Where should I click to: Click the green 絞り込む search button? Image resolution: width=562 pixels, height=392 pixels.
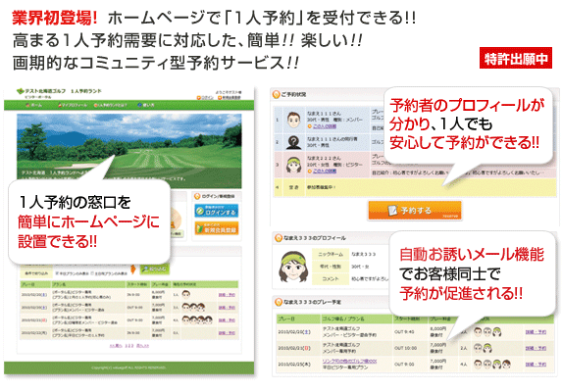click(x=155, y=269)
